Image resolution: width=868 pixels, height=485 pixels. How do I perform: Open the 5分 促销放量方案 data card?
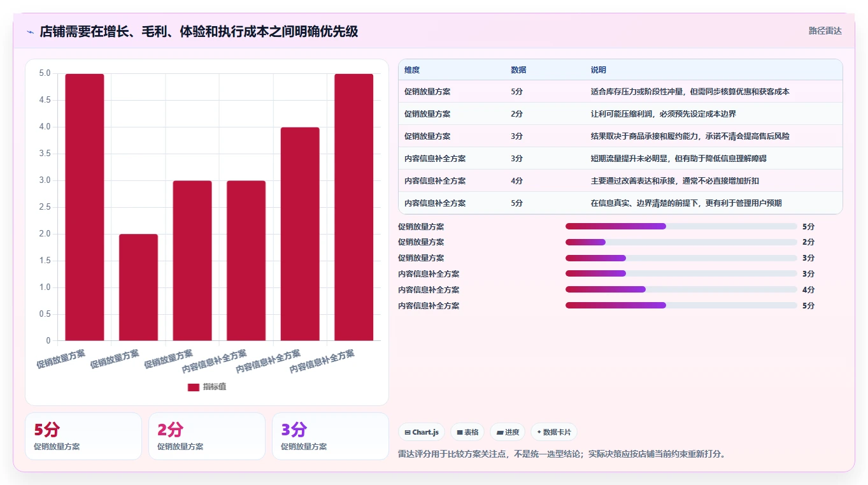point(83,436)
